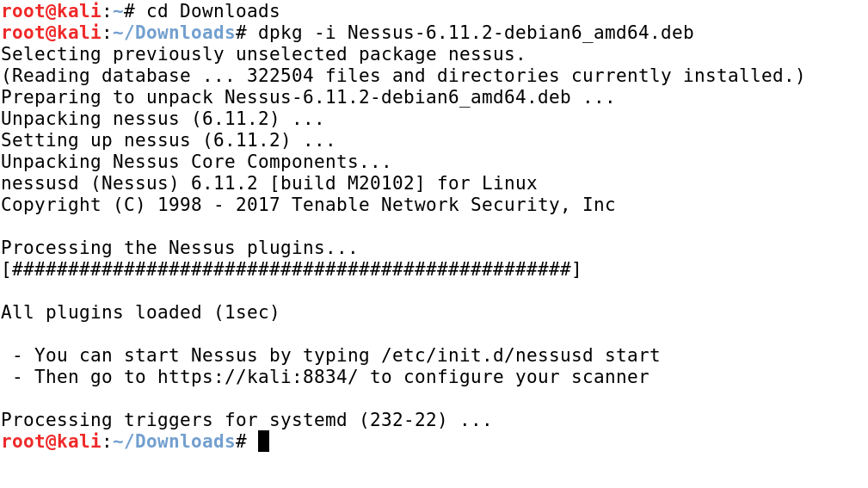Click the 'All plugins loaded (1sec)' line
The width and height of the screenshot is (868, 488).
(x=139, y=312)
